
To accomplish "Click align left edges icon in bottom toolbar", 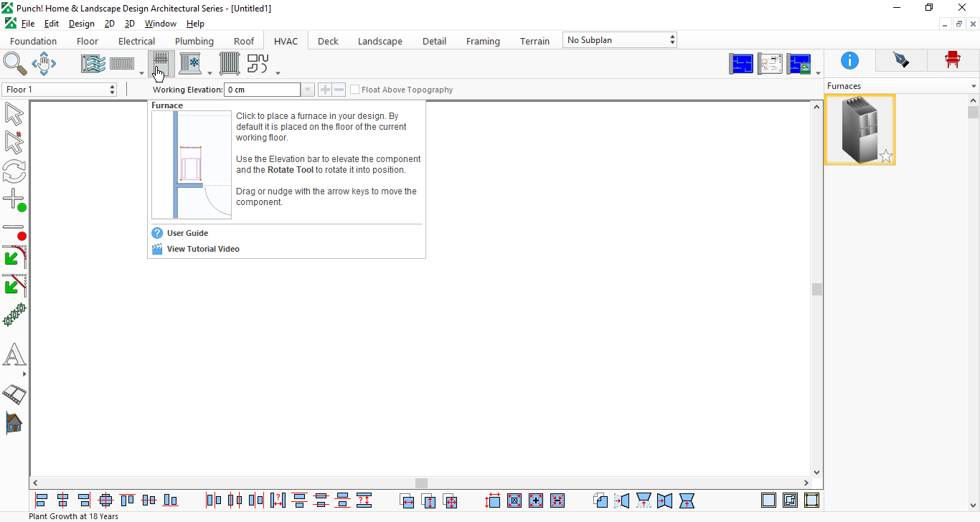I will [41, 500].
